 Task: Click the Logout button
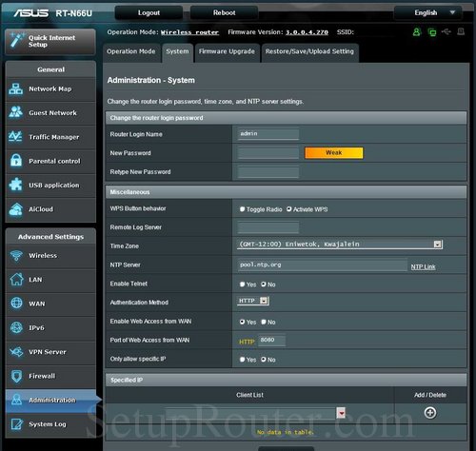149,12
